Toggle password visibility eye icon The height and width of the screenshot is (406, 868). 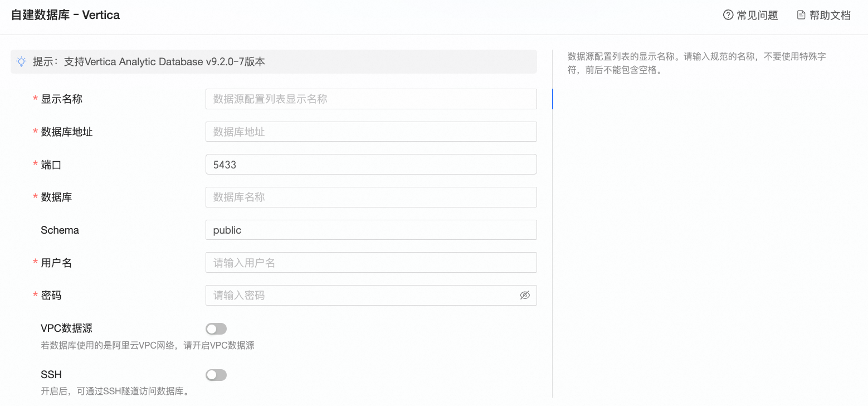525,296
